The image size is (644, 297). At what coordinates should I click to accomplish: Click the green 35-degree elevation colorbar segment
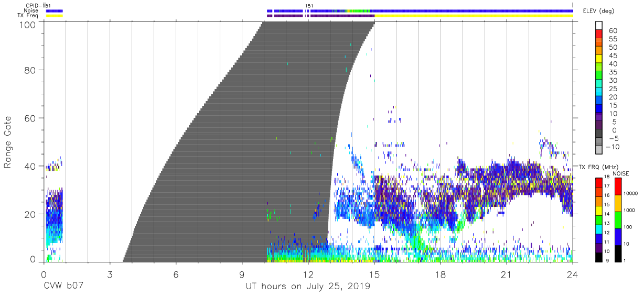tap(598, 75)
